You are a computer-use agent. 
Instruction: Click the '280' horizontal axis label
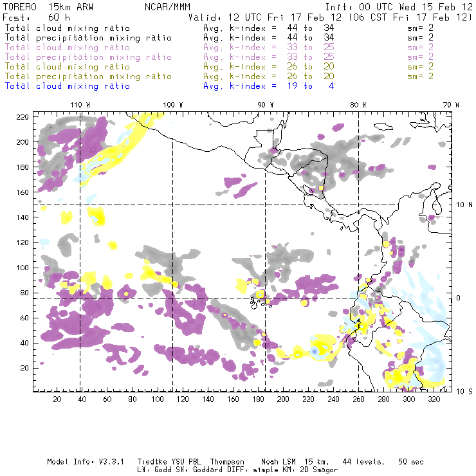(384, 399)
